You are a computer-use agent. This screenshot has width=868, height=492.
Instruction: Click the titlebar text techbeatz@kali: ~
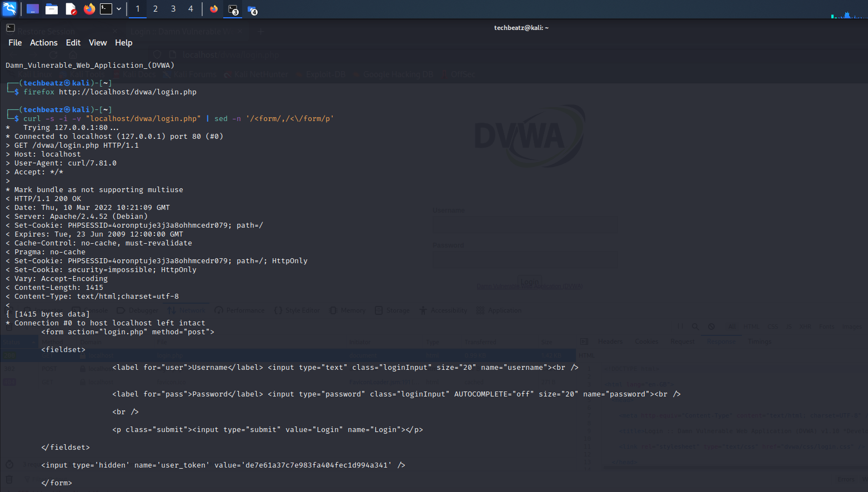tap(521, 28)
